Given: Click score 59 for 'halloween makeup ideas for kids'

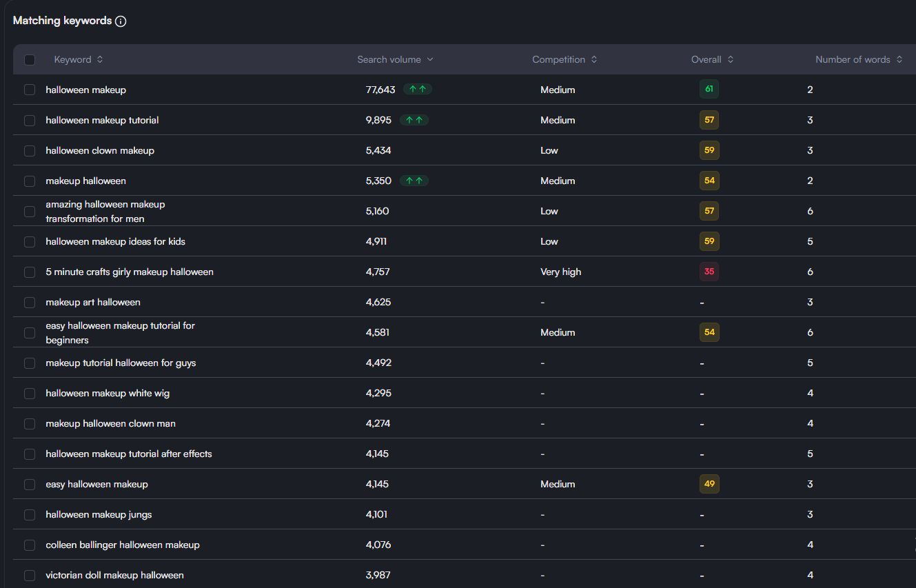Looking at the screenshot, I should point(709,241).
